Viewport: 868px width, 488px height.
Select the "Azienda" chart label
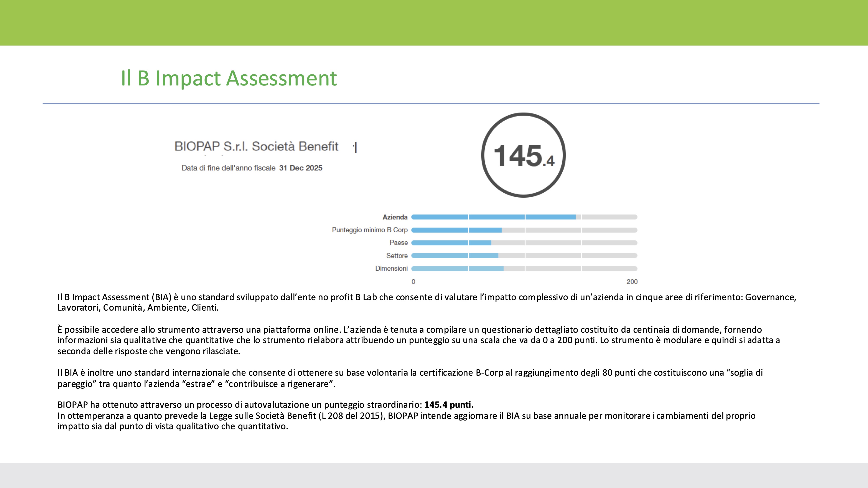pos(395,217)
